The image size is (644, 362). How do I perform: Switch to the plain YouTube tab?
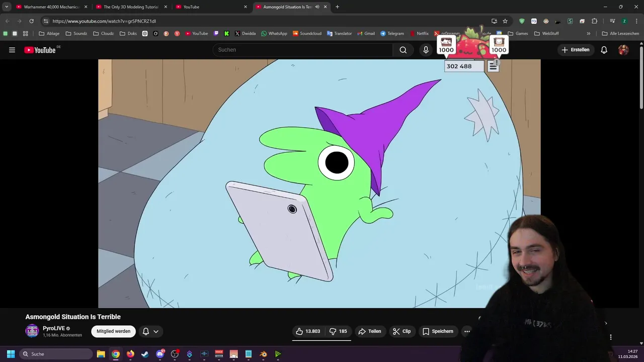[211, 7]
